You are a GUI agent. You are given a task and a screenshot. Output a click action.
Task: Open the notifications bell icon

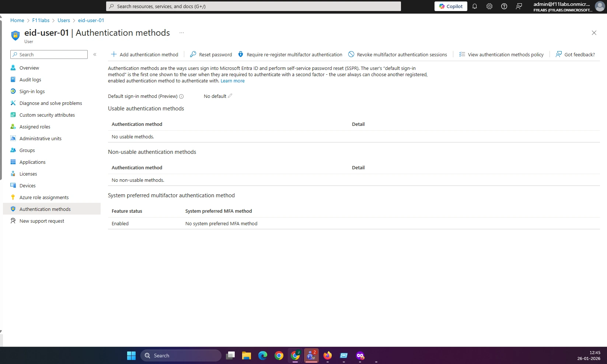[475, 6]
